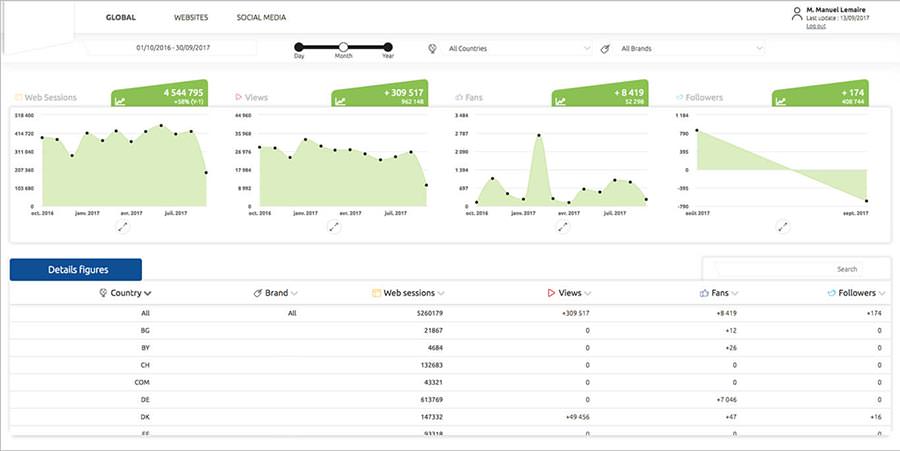The width and height of the screenshot is (900, 451).
Task: Click the location pin icon beside All Countries
Action: point(433,49)
